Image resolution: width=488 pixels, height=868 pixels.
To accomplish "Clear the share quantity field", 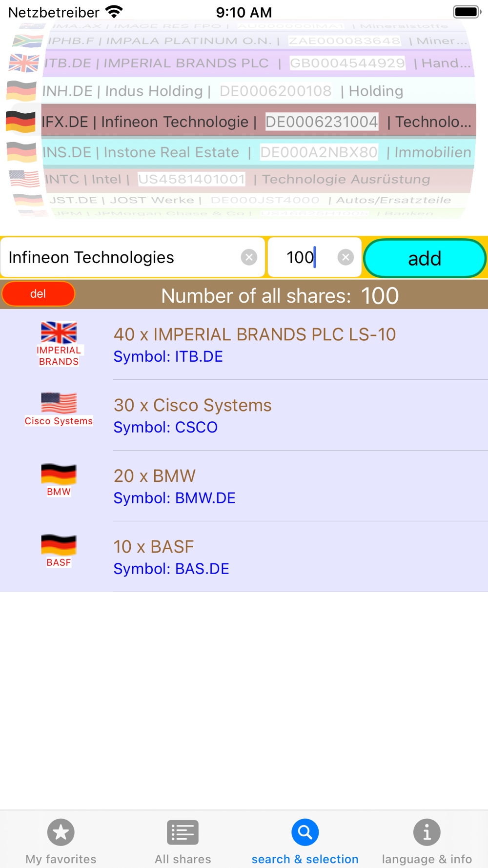I will pyautogui.click(x=346, y=257).
